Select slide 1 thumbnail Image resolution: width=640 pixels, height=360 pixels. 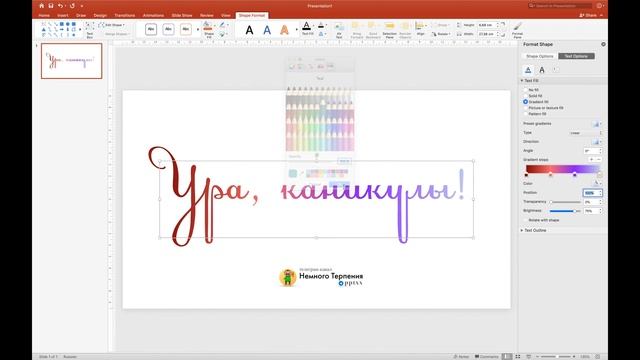click(x=71, y=61)
